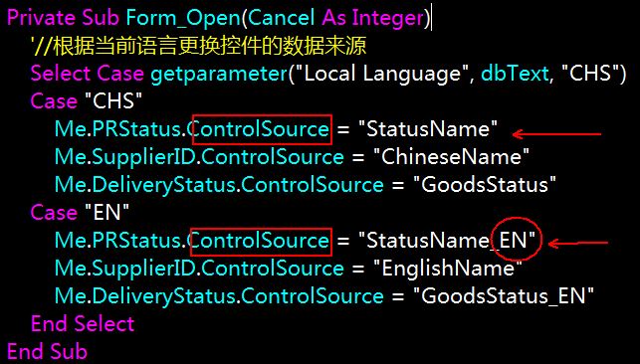
Task: Click the red arrow beside "StatusName"
Action: tap(556, 133)
